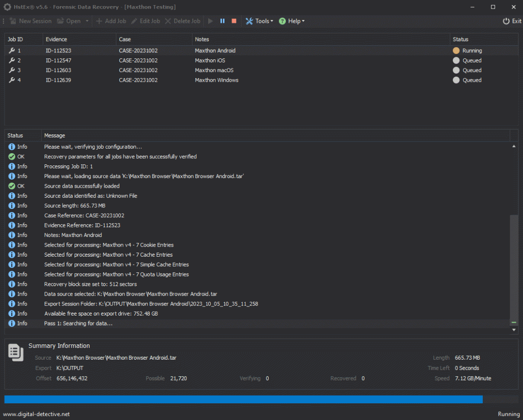Viewport: 523px width, 420px height.
Task: Click the HstEx gear icon in title bar
Action: click(x=7, y=7)
